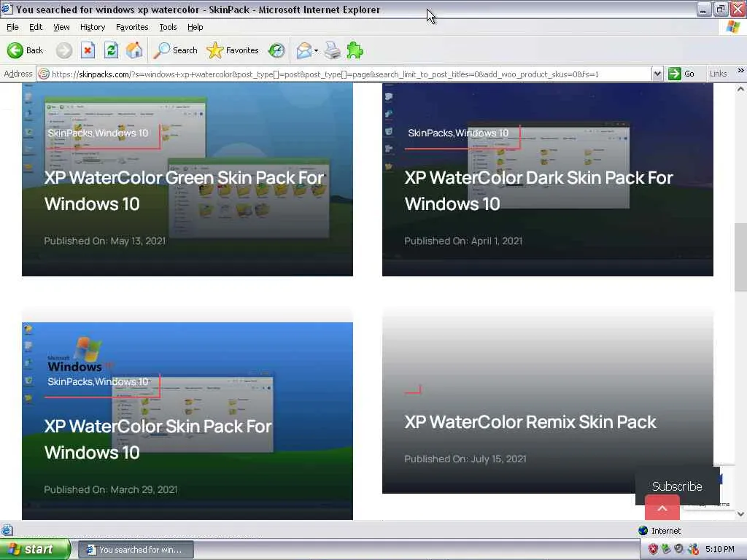Click the Windows flag logo throbber
This screenshot has width=747, height=560.
tap(733, 27)
